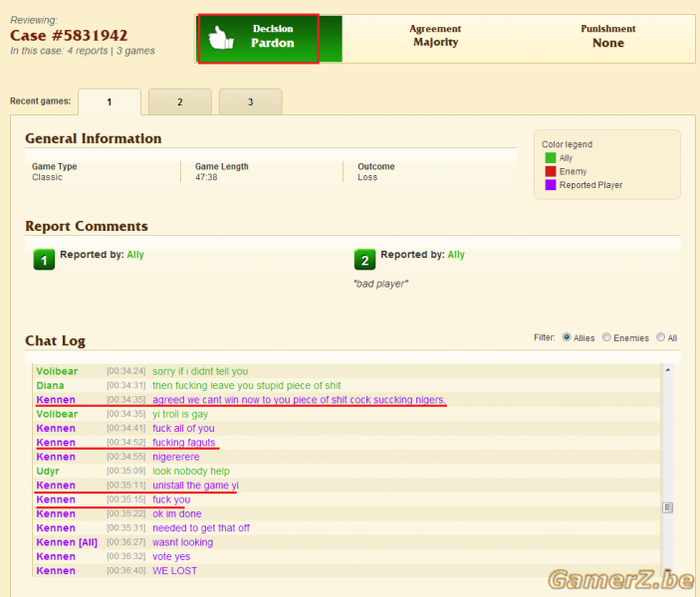700x597 pixels.
Task: Click the "bad player" report comment
Action: click(x=380, y=284)
